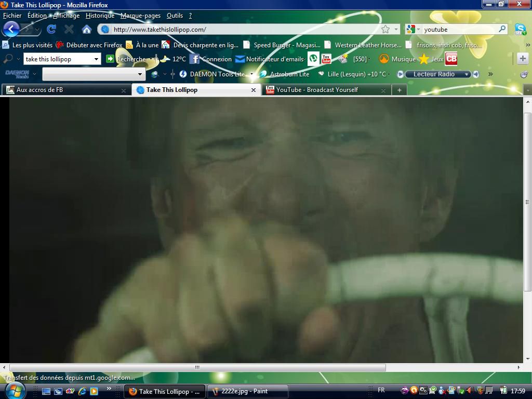Click the red CB toolbar icon
The image size is (532, 399).
(x=451, y=59)
